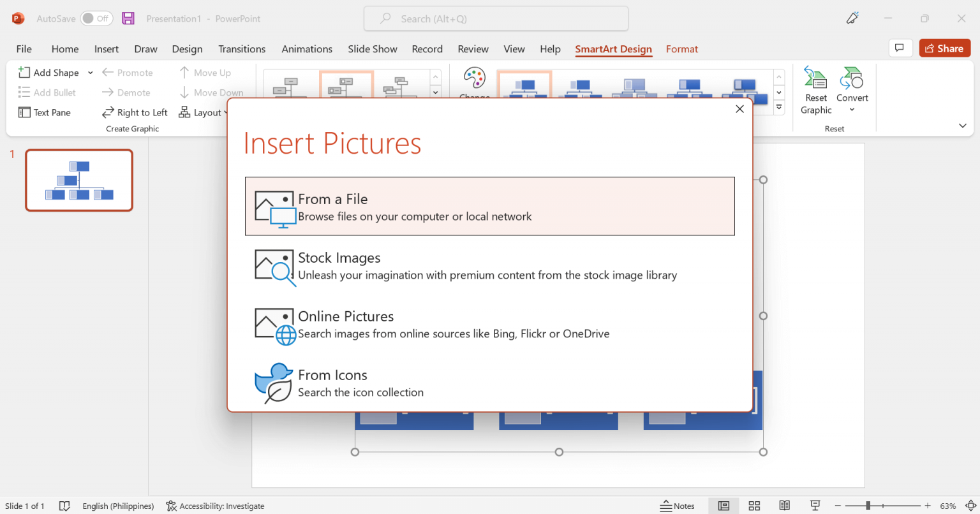
Task: Open the Comments panel icon
Action: point(900,48)
